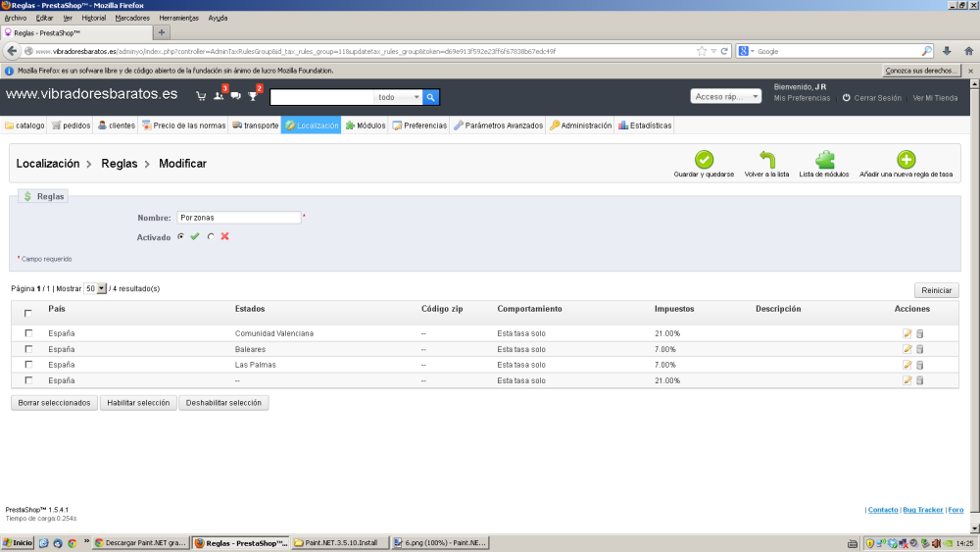Click the Reiniciar button
The width and height of the screenshot is (980, 552).
[x=936, y=290]
